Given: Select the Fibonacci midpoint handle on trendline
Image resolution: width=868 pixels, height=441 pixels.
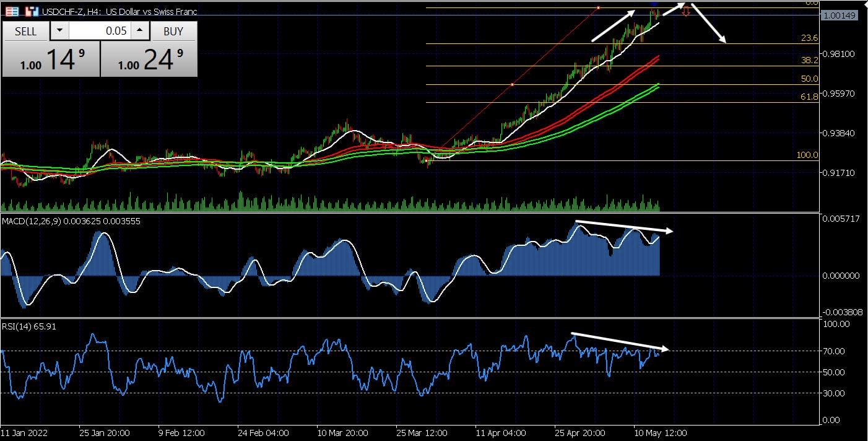Looking at the screenshot, I should 512,84.
